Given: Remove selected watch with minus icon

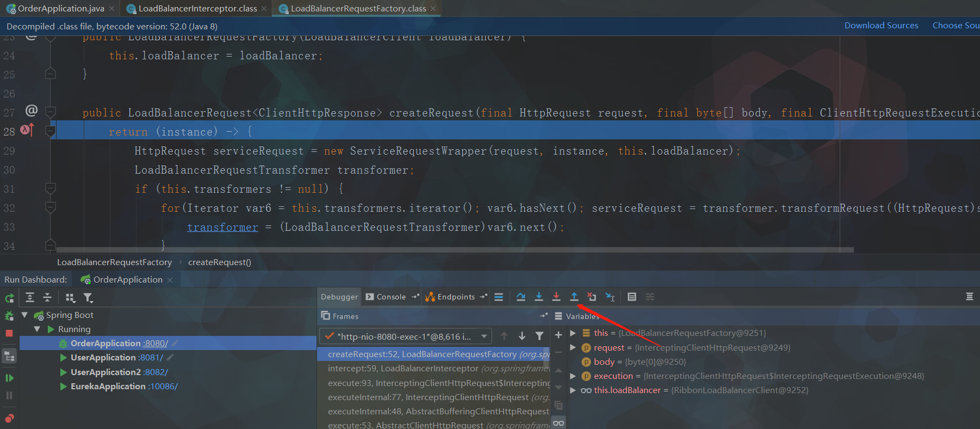Looking at the screenshot, I should click(x=559, y=352).
